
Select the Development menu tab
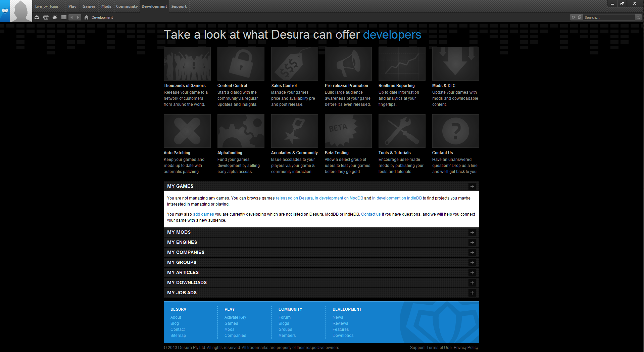(x=154, y=6)
